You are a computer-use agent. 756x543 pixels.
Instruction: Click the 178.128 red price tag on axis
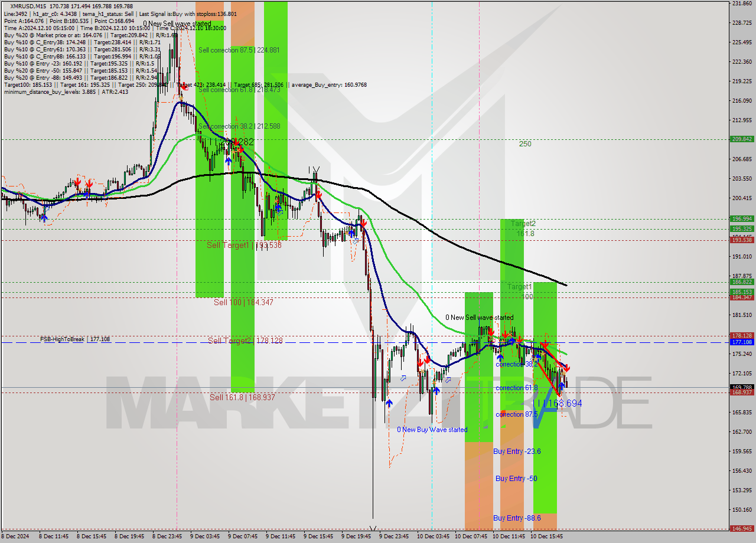point(741,335)
